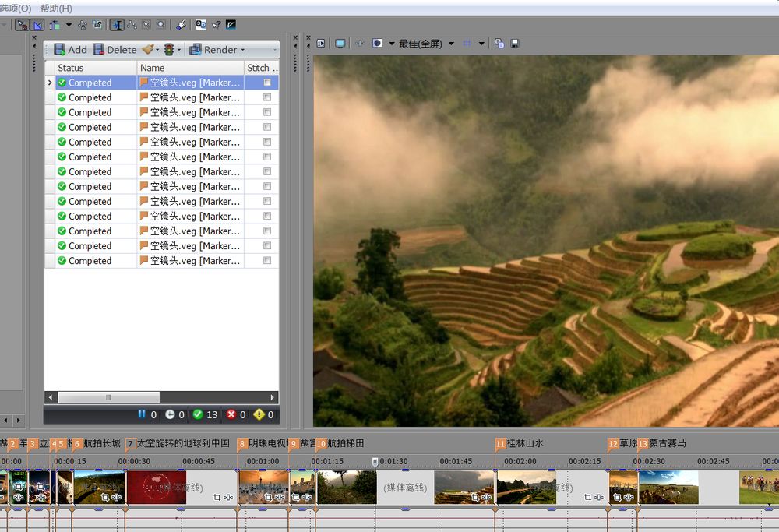Click the Add job icon button
779x532 pixels.
coord(70,49)
